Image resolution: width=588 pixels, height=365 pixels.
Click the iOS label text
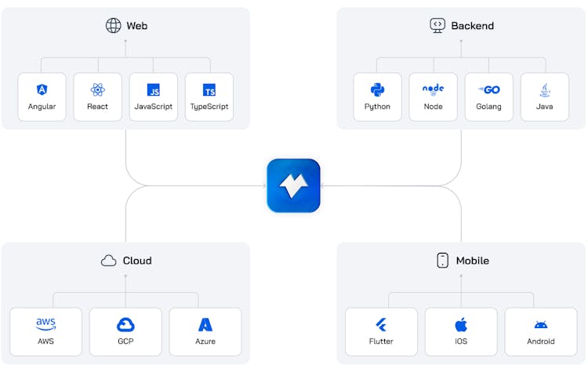[x=461, y=341]
